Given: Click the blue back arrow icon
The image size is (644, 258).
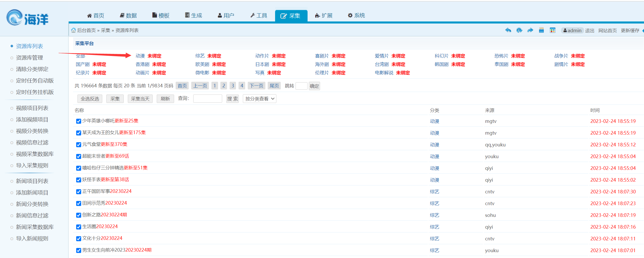Looking at the screenshot, I should [x=508, y=30].
